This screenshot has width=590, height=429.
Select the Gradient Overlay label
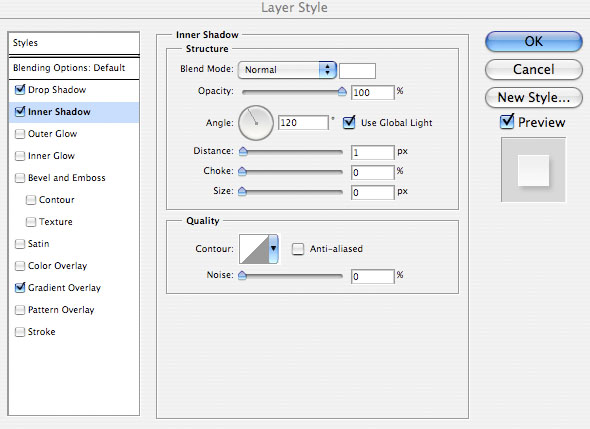pos(64,288)
